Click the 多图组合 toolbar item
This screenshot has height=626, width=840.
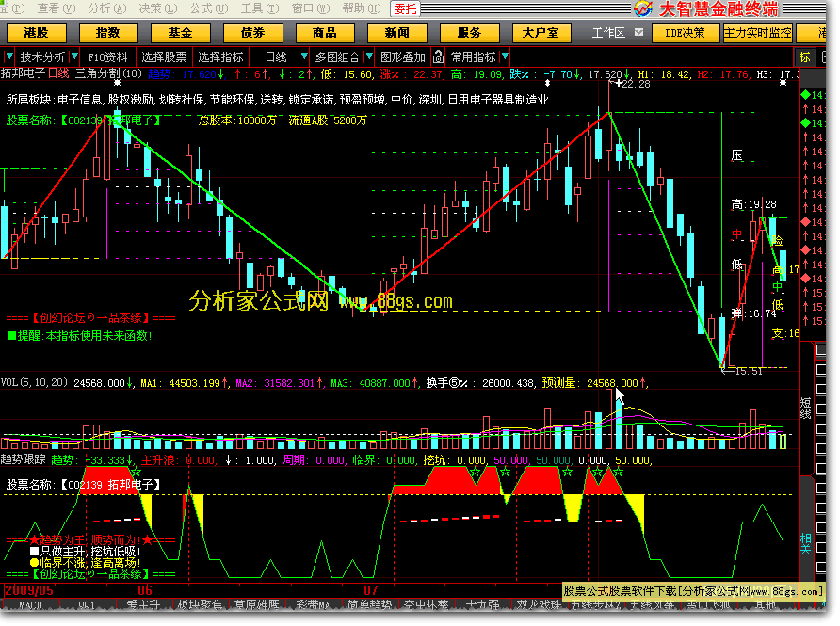(337, 57)
